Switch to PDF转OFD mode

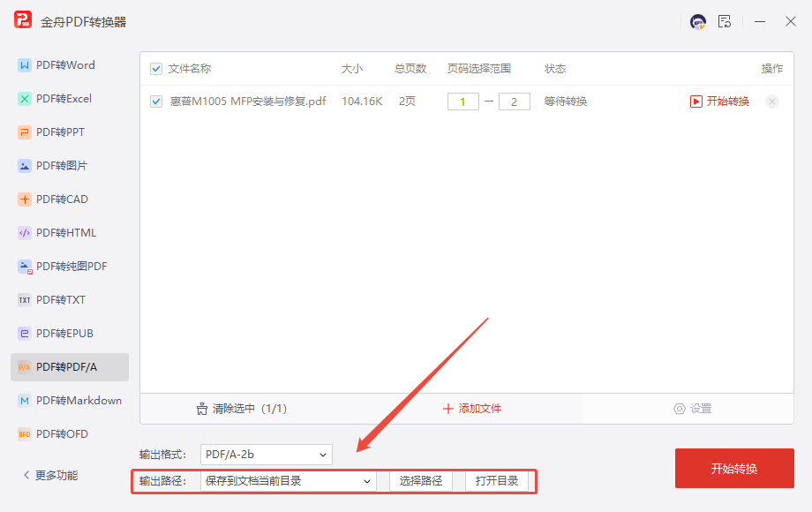point(70,434)
